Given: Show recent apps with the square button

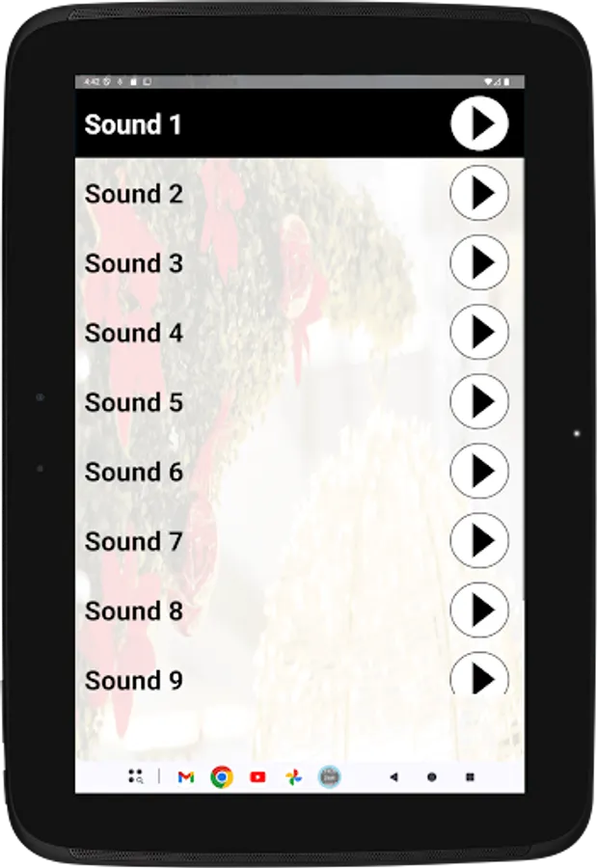Looking at the screenshot, I should [x=471, y=777].
